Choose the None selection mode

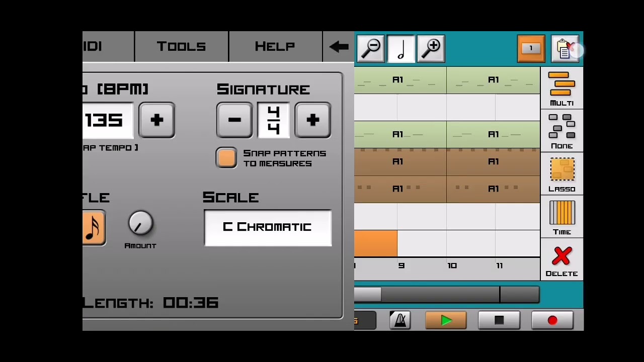pos(562,131)
